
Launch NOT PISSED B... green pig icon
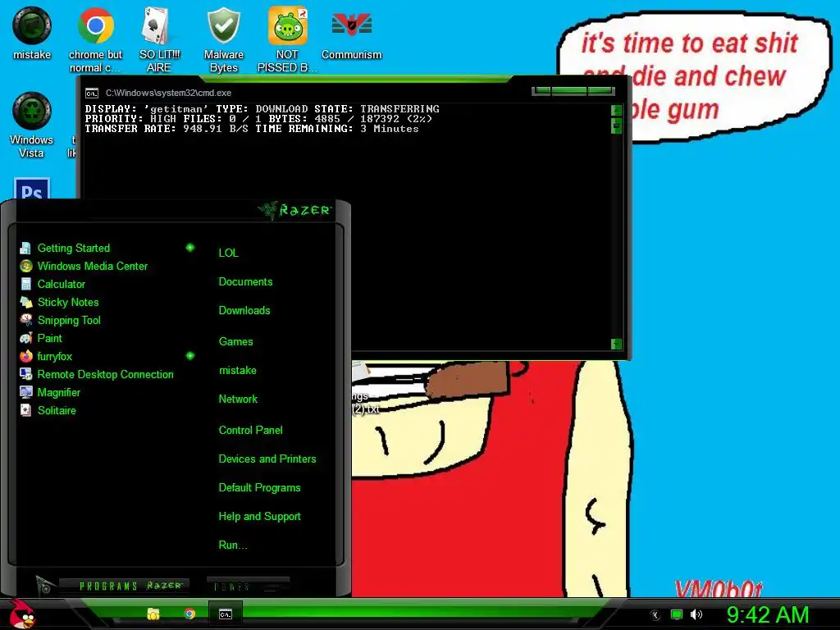(x=287, y=39)
